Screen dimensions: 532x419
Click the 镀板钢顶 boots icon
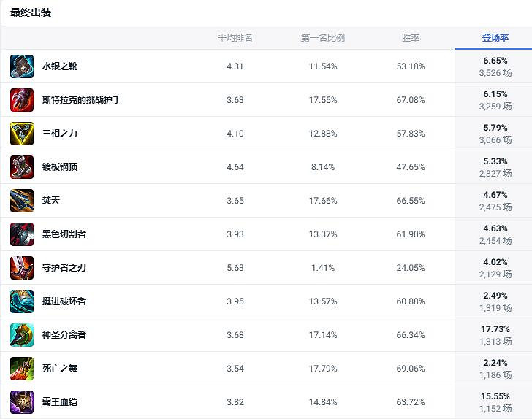point(22,167)
